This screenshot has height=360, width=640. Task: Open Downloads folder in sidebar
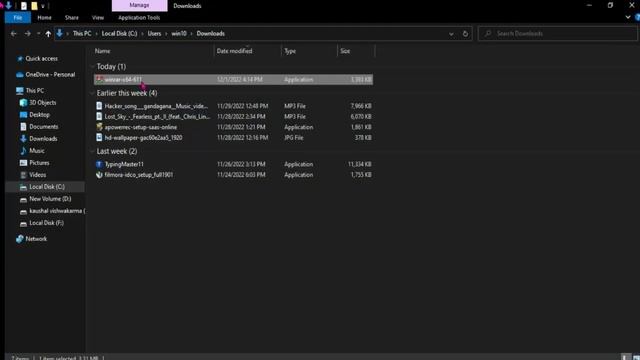coord(43,139)
